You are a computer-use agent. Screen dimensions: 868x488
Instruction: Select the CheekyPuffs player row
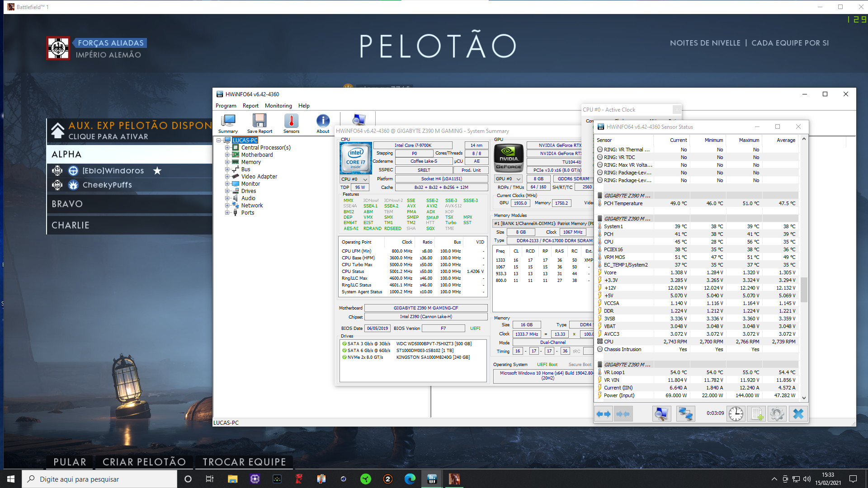click(129, 185)
